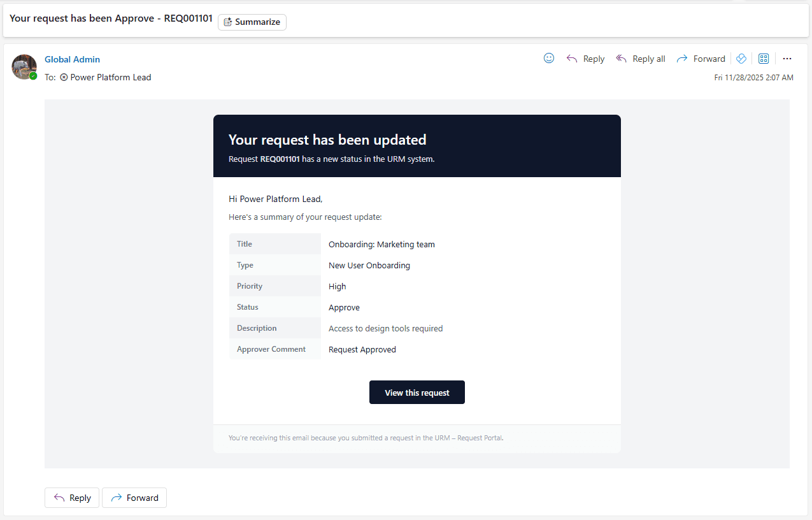Select the recipient Power Platform Lead
This screenshot has height=520, width=812.
[x=111, y=77]
